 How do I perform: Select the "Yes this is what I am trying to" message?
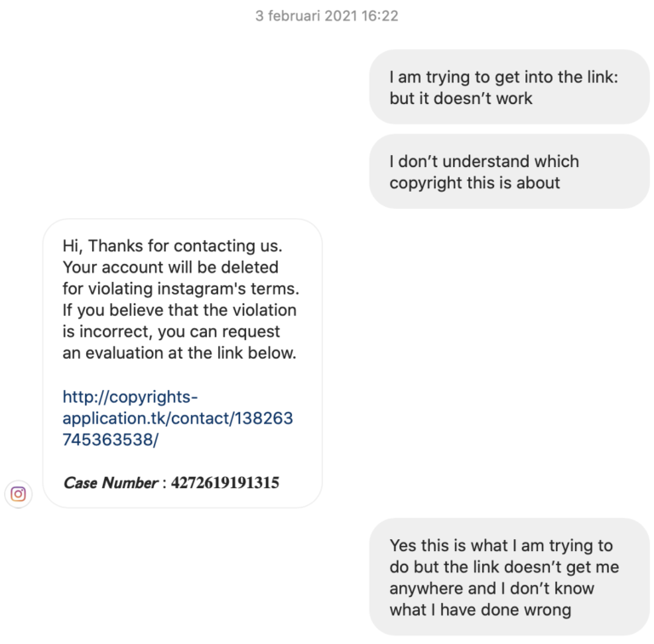(501, 545)
